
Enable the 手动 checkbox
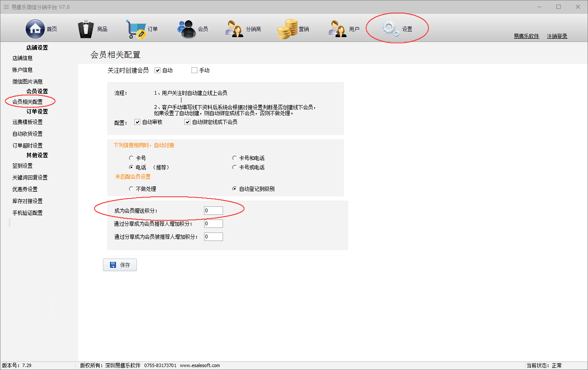[x=194, y=70]
